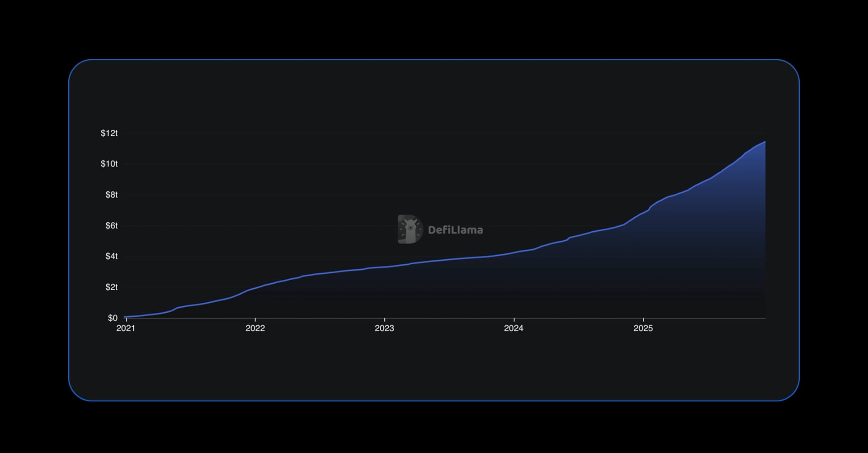Select the 2022 year tick label

point(256,329)
